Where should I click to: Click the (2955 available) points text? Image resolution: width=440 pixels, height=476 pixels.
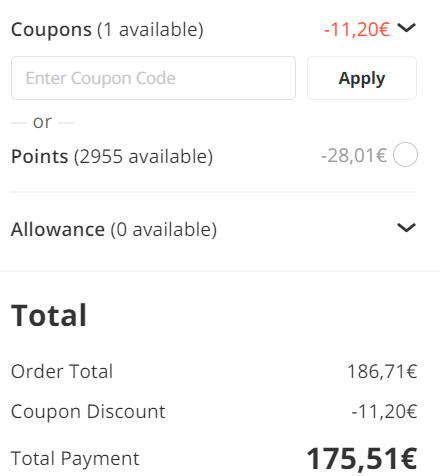(x=143, y=156)
